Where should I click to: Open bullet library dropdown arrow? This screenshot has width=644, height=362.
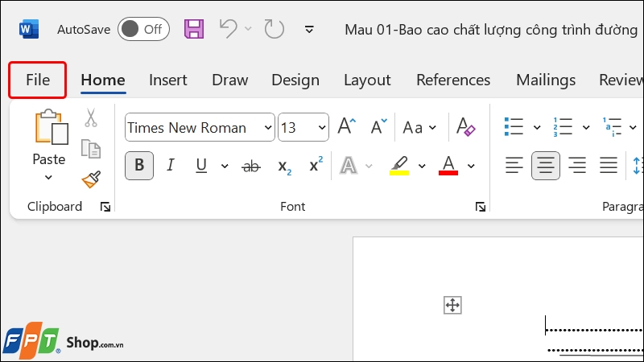point(537,127)
